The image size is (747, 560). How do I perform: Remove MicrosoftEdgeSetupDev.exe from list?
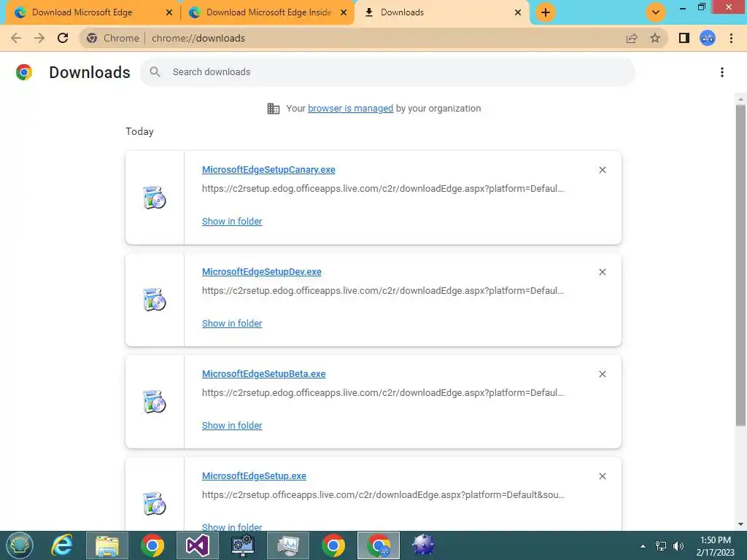(602, 272)
